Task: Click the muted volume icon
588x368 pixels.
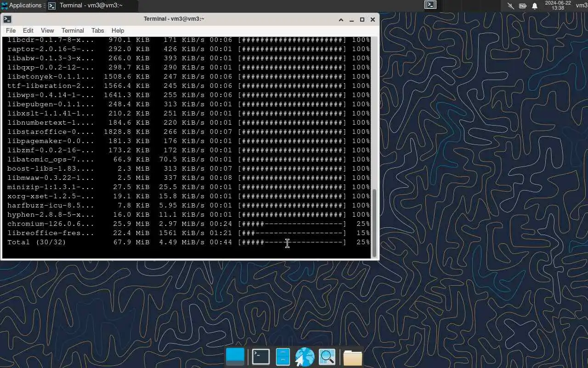Action: pos(511,6)
